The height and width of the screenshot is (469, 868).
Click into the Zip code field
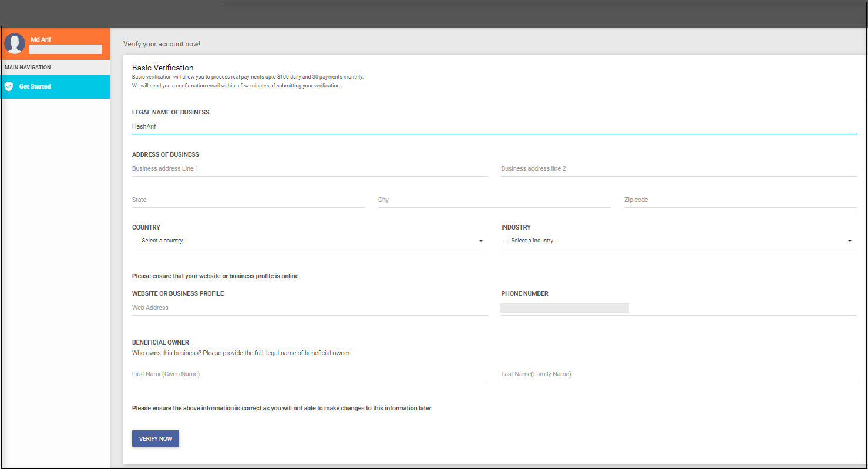(x=740, y=200)
